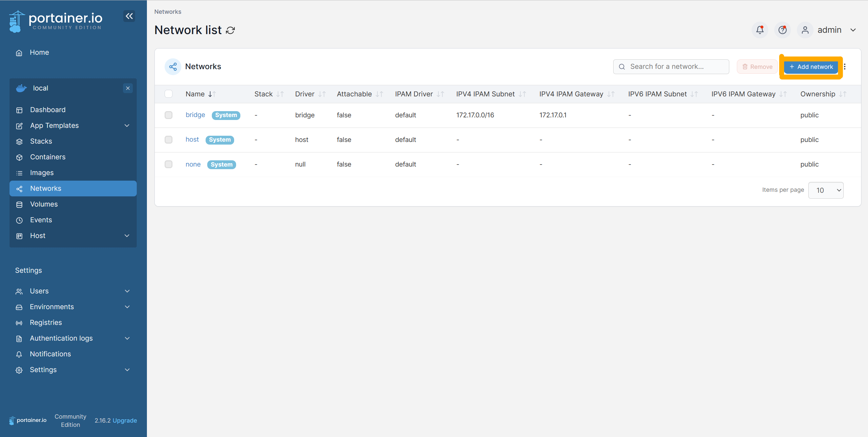Expand the Environments submenu
The height and width of the screenshot is (437, 868).
click(x=127, y=307)
